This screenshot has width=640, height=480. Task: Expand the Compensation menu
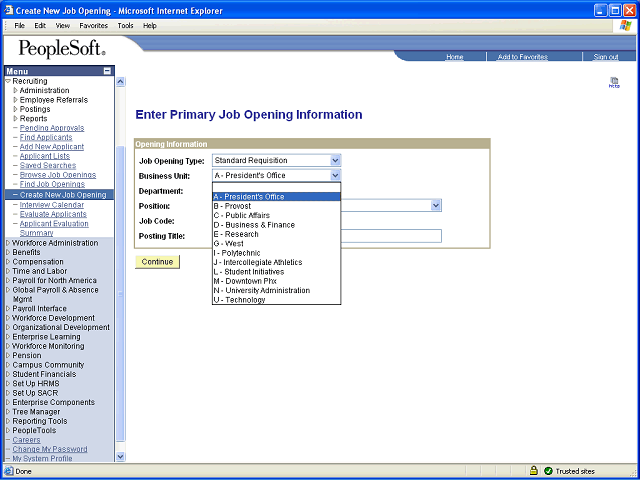tap(8, 262)
